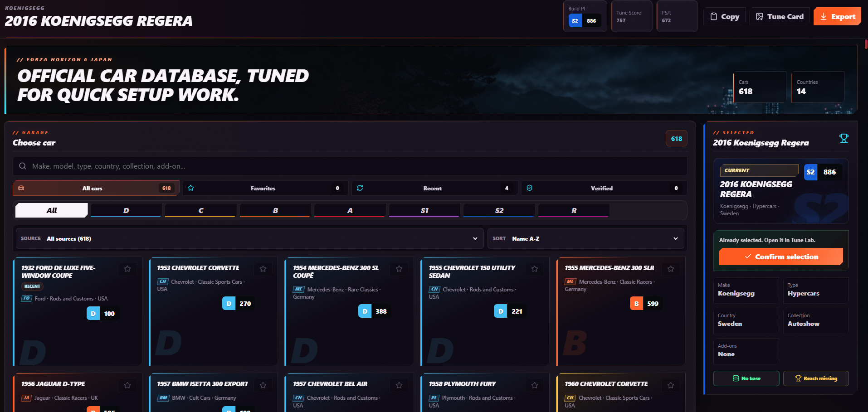Click the JA badge on 1956 Jaguar D-Type

(26, 398)
